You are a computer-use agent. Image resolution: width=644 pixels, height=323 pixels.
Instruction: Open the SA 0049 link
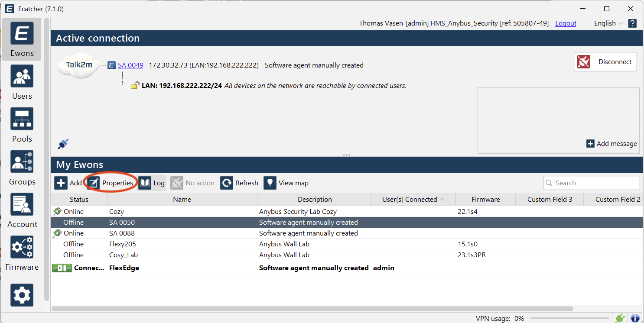(x=130, y=65)
